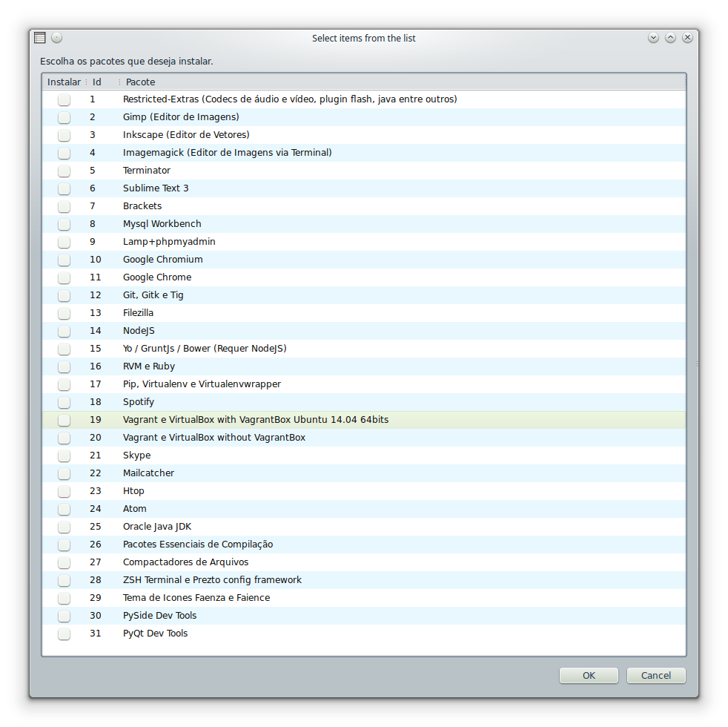This screenshot has height=727, width=728.
Task: Sort by the Pacote column header
Action: point(402,82)
